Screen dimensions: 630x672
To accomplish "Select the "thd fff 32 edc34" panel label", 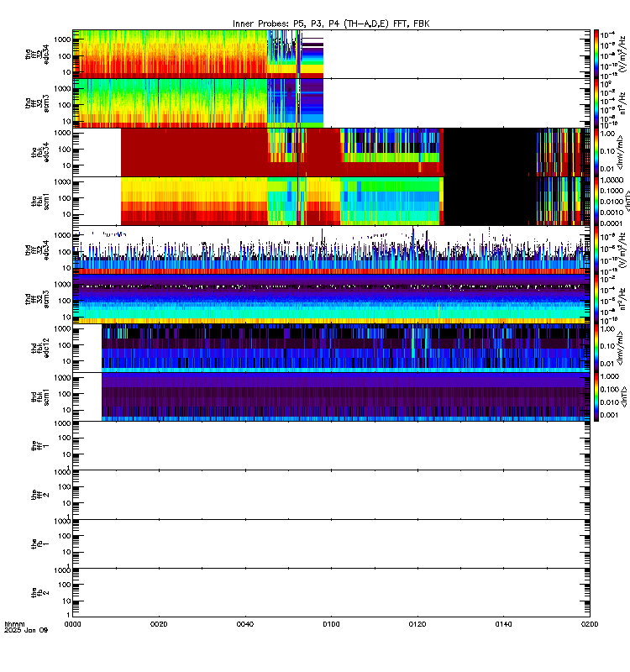I will (x=37, y=249).
